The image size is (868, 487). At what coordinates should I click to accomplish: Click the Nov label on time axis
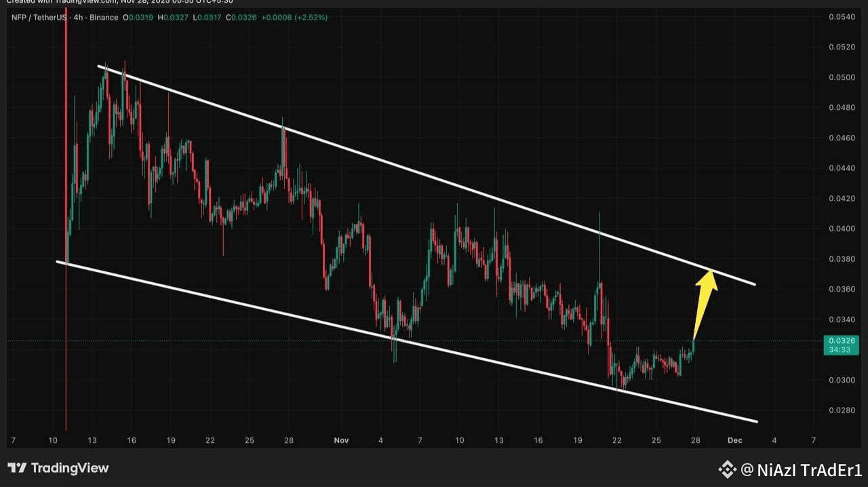coord(341,440)
